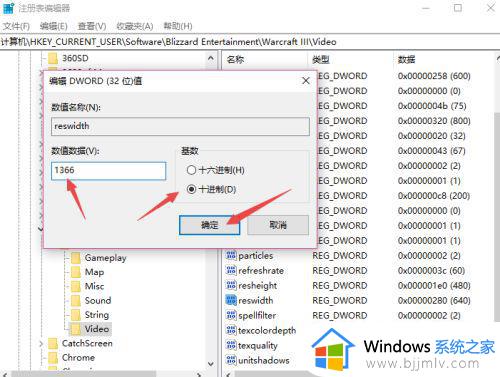
Task: Click the tree pane scroll up arrow
Action: (211, 58)
